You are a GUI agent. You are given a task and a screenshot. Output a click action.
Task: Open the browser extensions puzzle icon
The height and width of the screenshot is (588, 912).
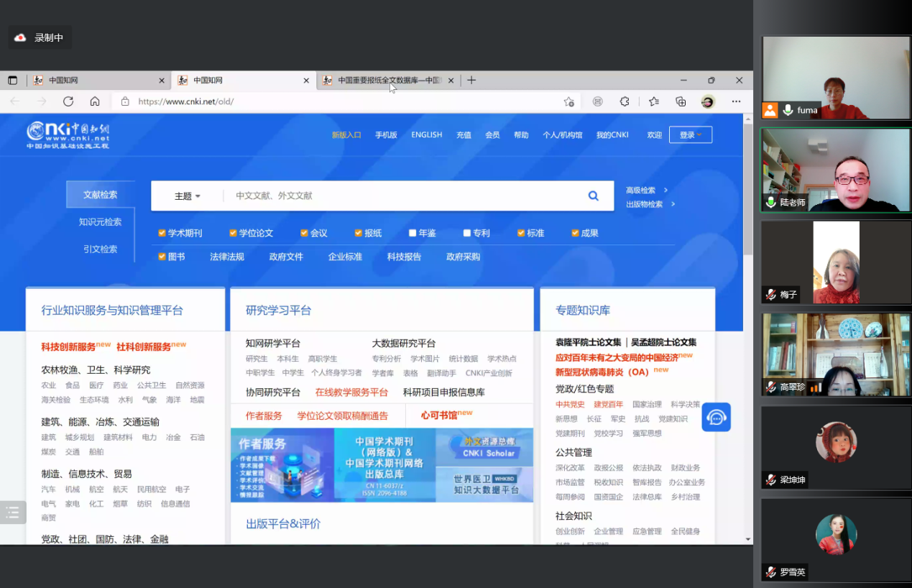(x=625, y=101)
